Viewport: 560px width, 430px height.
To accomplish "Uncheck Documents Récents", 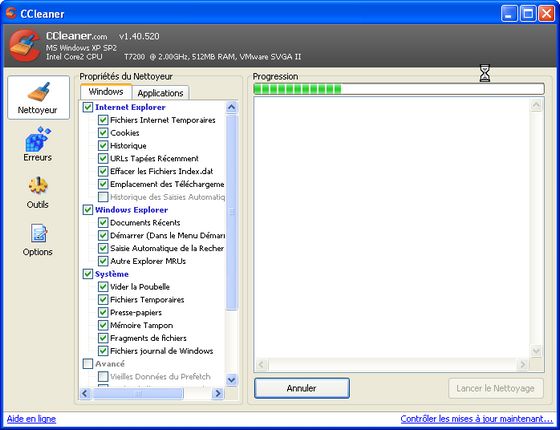I will click(x=103, y=223).
